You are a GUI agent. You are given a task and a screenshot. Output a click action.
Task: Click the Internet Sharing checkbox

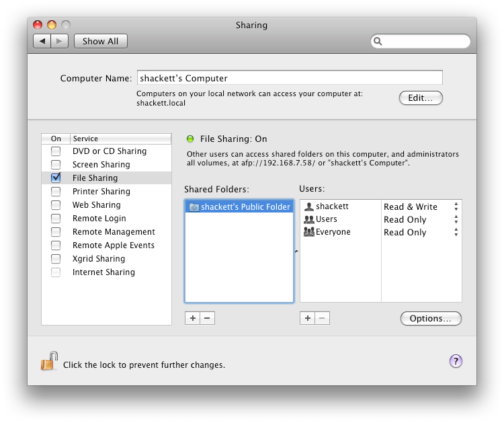[56, 272]
